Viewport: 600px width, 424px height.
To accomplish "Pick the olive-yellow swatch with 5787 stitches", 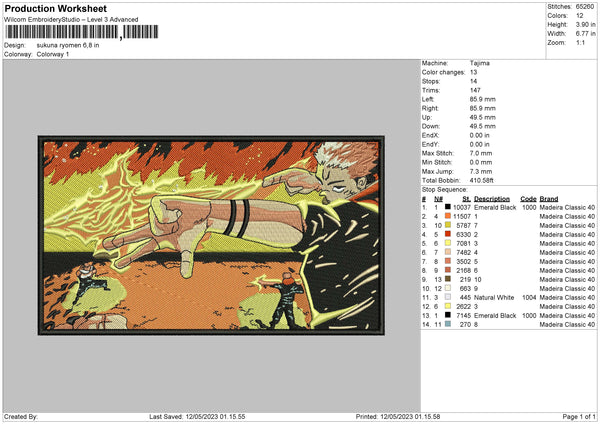I will coord(447,225).
